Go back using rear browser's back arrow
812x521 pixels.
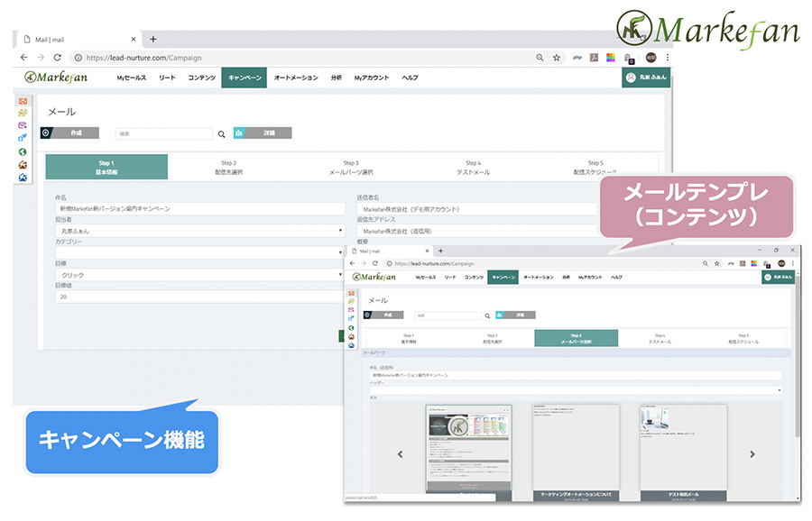23,58
